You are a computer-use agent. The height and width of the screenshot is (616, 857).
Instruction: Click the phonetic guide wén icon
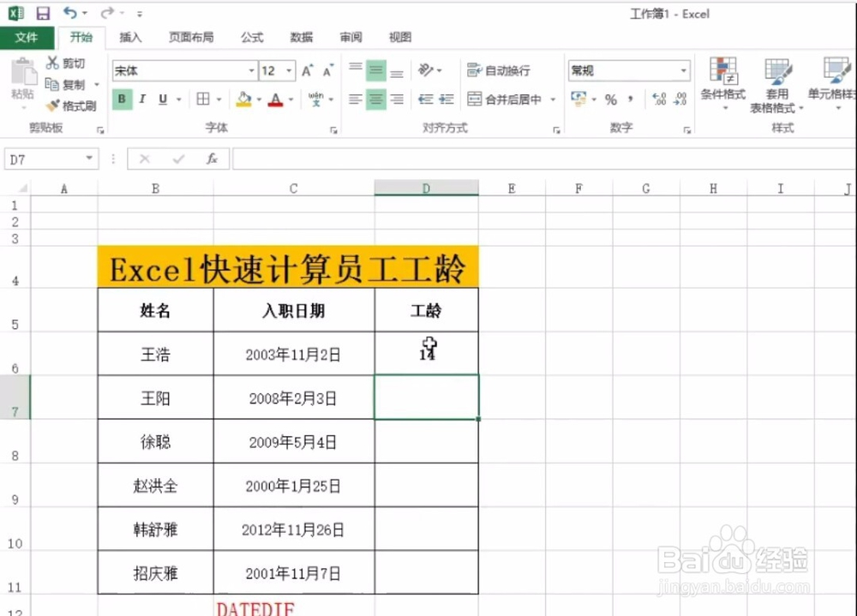(316, 99)
